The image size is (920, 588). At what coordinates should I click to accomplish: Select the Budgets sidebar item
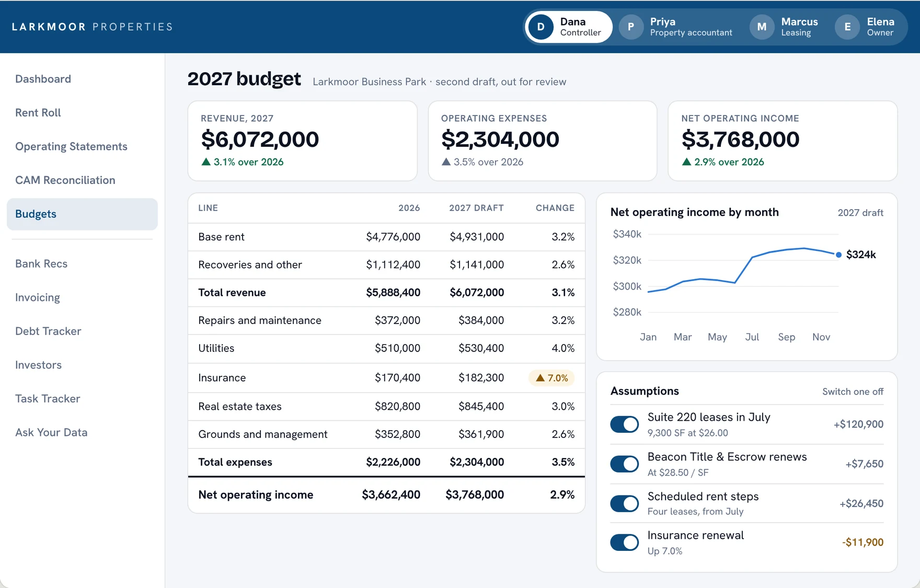(x=82, y=214)
